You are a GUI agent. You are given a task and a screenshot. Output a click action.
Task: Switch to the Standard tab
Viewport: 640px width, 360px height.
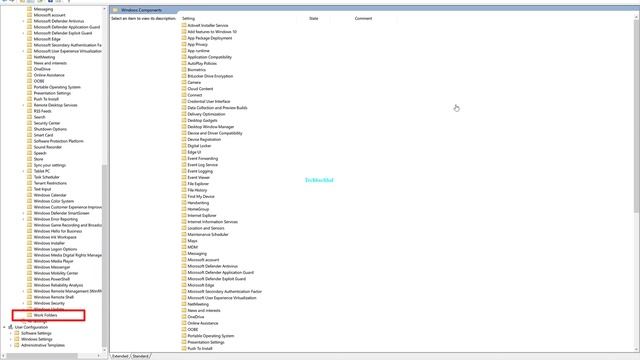[x=140, y=356]
